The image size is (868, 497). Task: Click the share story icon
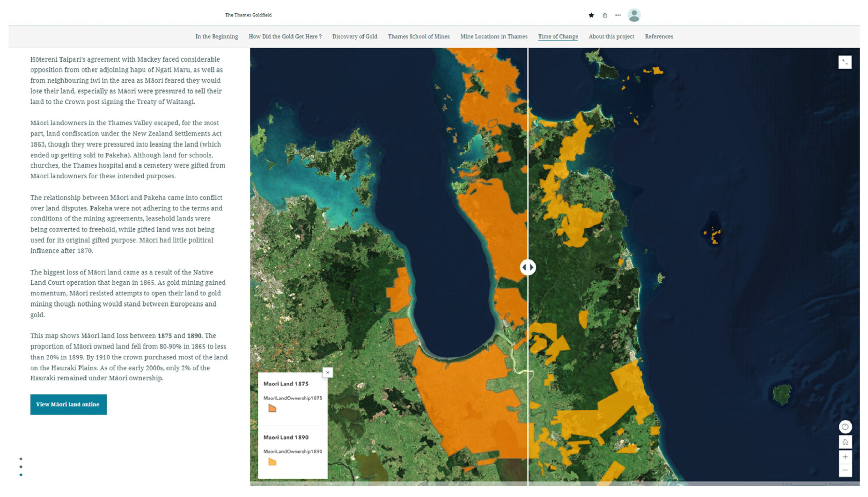pos(605,15)
